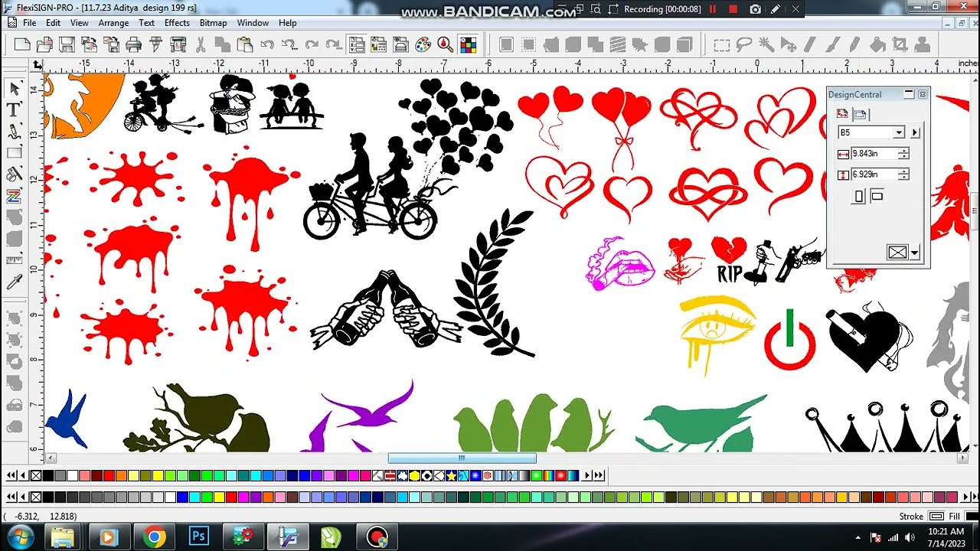Image resolution: width=980 pixels, height=551 pixels.
Task: Expand the B5 page size dropdown
Action: [899, 132]
